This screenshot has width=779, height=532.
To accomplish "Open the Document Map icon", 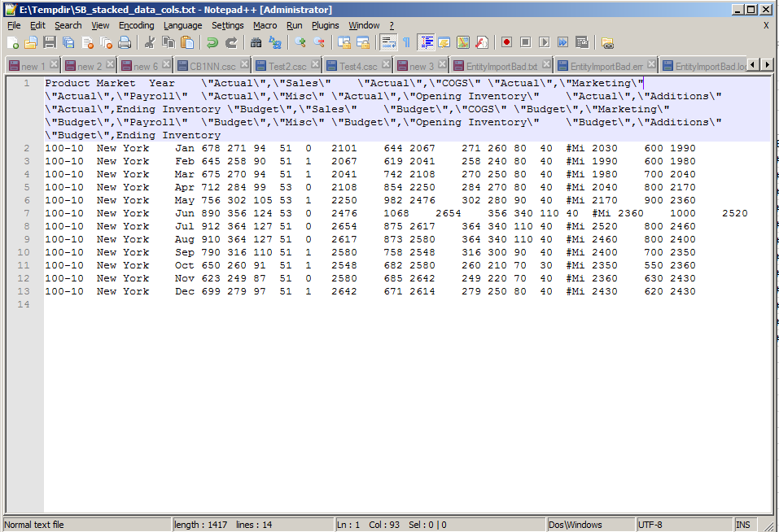I will pos(463,43).
